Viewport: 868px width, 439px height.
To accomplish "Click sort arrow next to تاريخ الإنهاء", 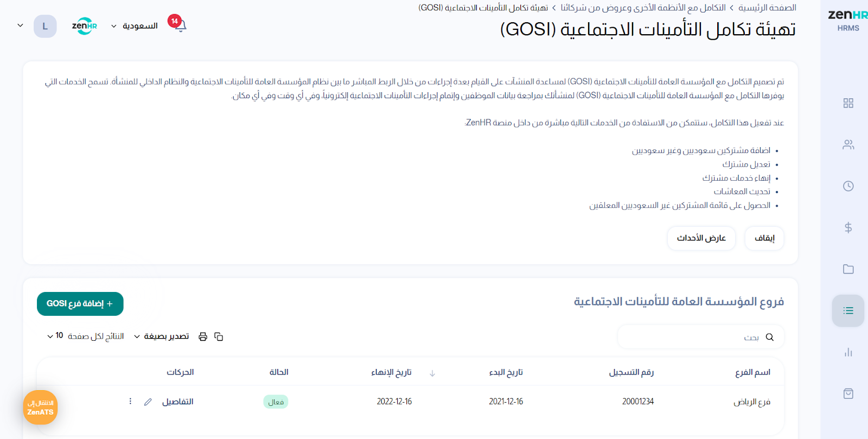I will click(x=432, y=373).
